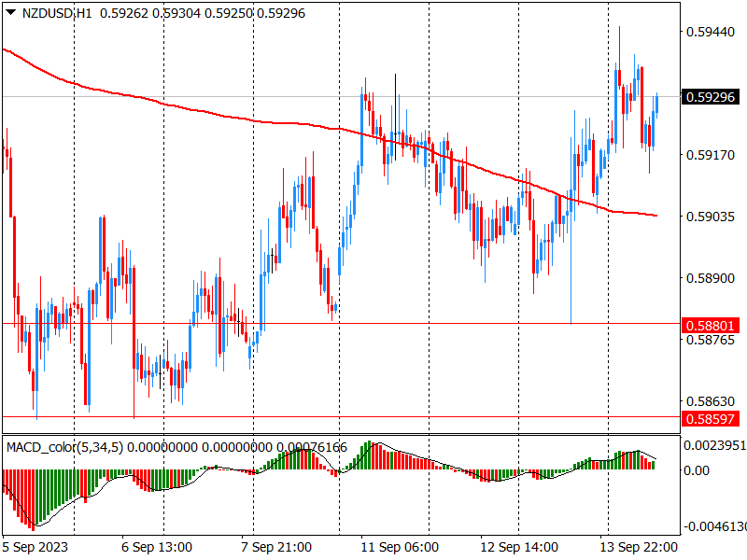Click the 0.59440 price scale value
Screen dimensions: 747x560
coord(711,32)
